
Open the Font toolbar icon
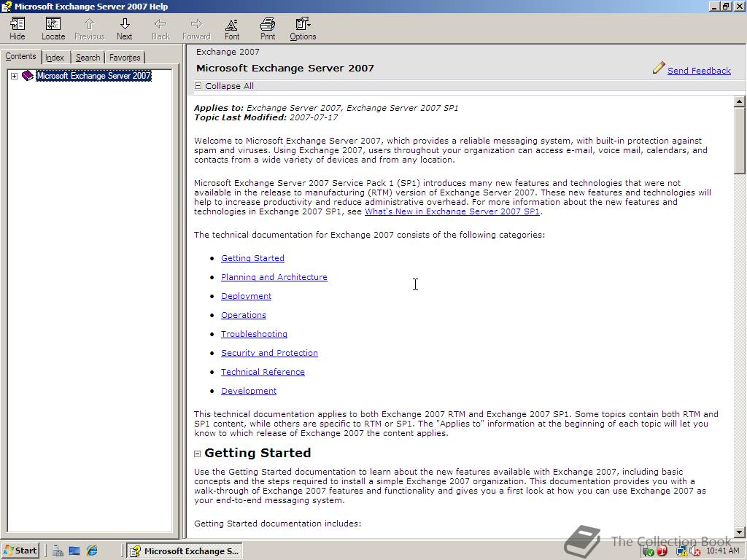(x=231, y=28)
